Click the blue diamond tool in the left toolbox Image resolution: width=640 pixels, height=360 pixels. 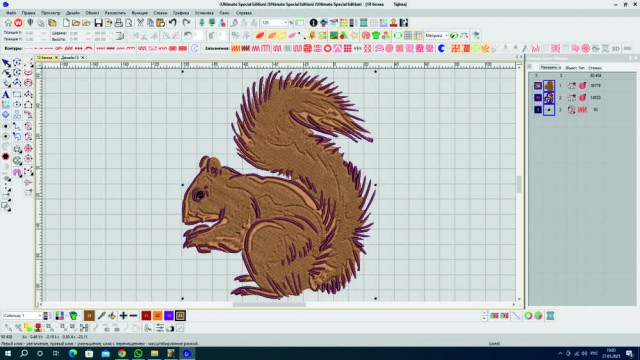pyautogui.click(x=6, y=115)
